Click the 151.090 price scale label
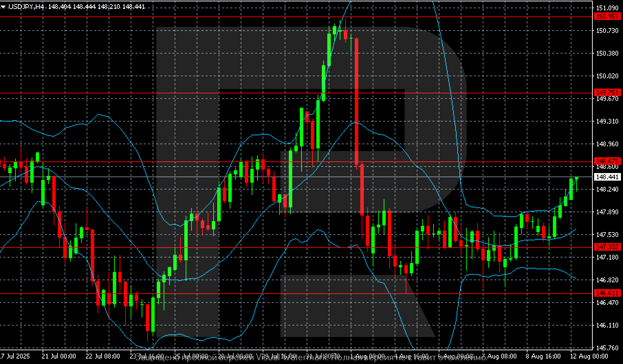623x364 pixels. click(607, 8)
